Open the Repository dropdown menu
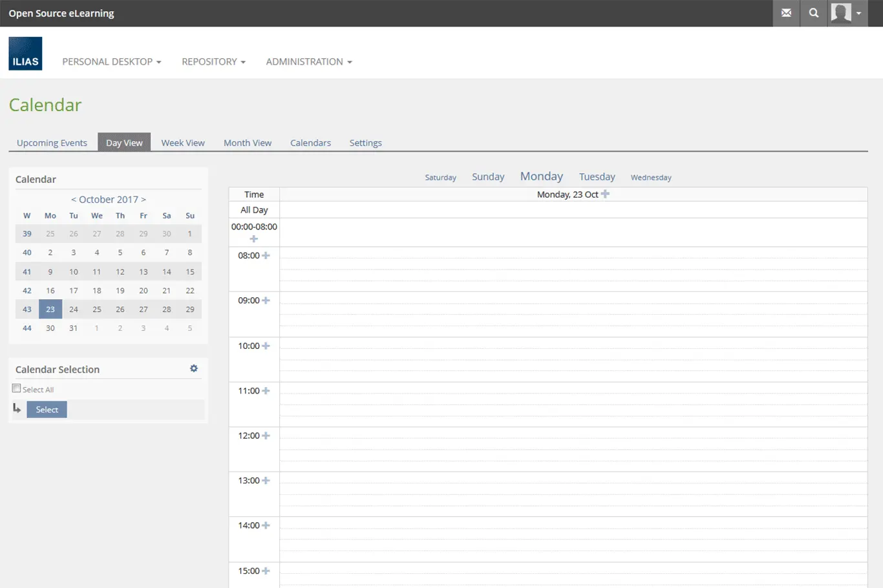The width and height of the screenshot is (883, 588). coord(213,62)
